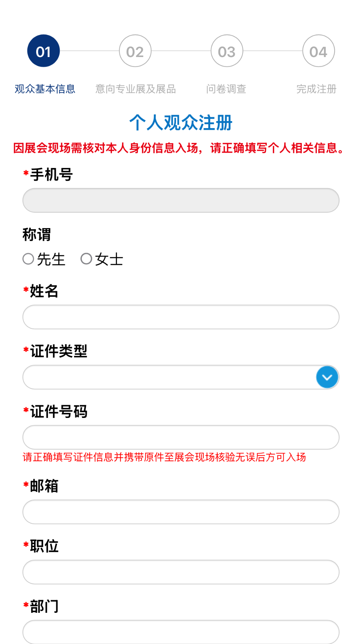
Task: Focus the 部门 input field
Action: (181, 632)
